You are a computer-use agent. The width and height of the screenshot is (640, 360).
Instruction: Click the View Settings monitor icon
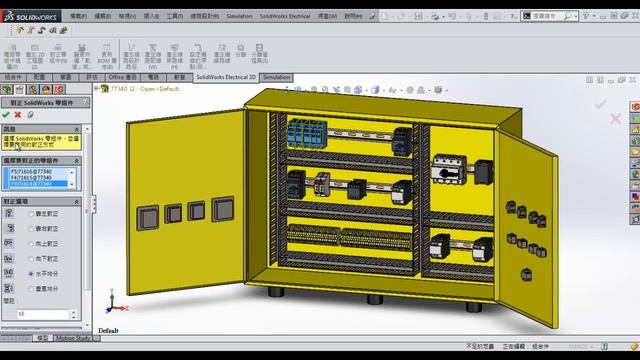click(x=438, y=90)
